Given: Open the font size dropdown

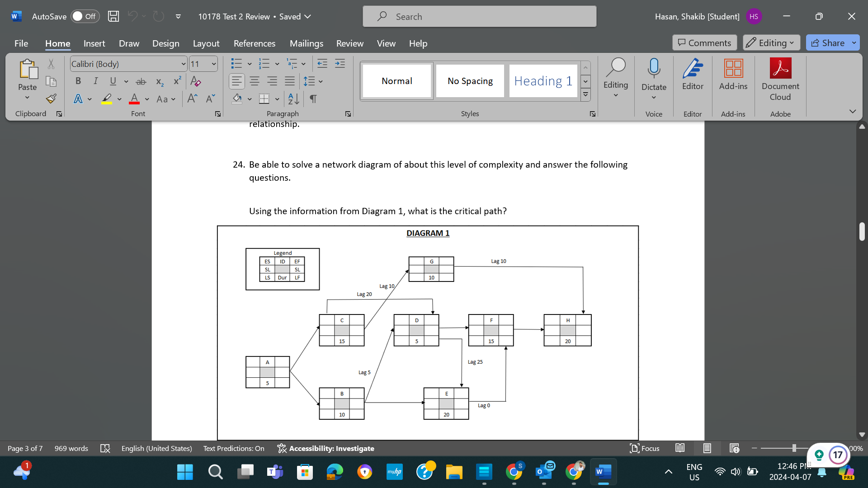Looking at the screenshot, I should (x=213, y=64).
